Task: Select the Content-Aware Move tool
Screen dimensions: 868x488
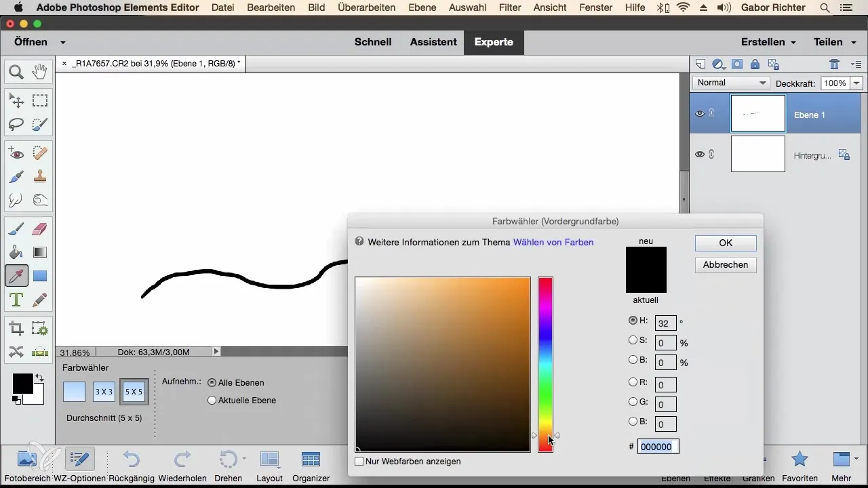Action: pyautogui.click(x=16, y=352)
